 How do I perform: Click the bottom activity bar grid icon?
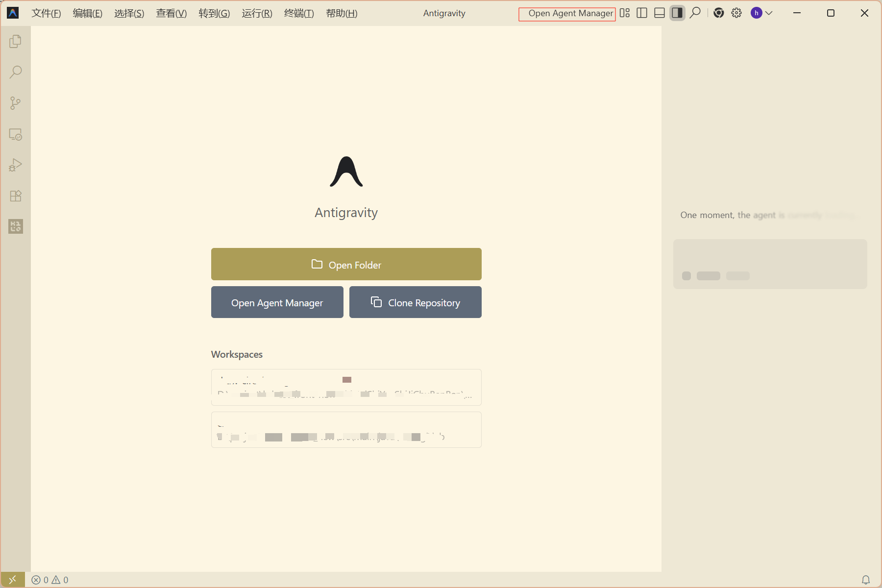(15, 226)
